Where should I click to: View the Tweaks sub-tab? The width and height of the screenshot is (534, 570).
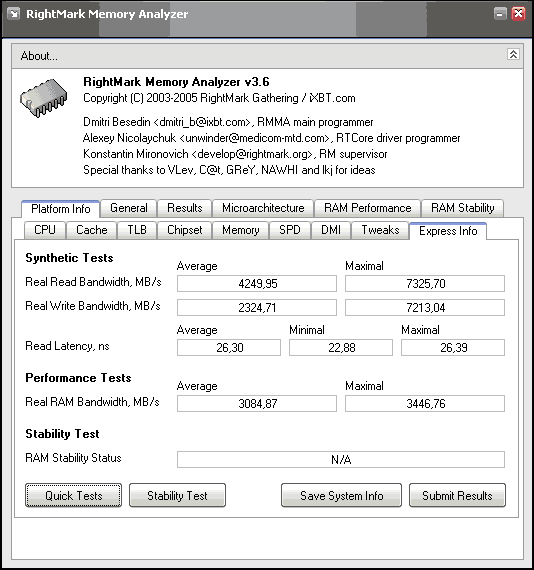pyautogui.click(x=380, y=230)
